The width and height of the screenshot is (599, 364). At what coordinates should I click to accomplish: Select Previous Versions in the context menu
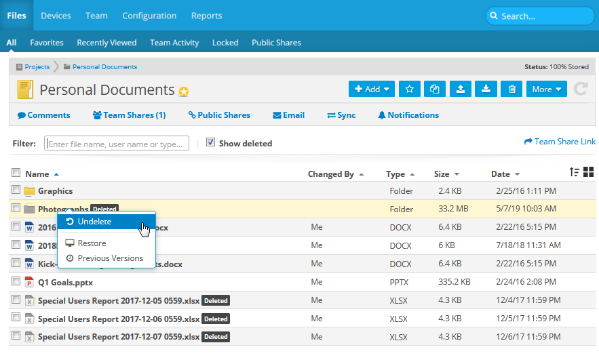pyautogui.click(x=110, y=258)
